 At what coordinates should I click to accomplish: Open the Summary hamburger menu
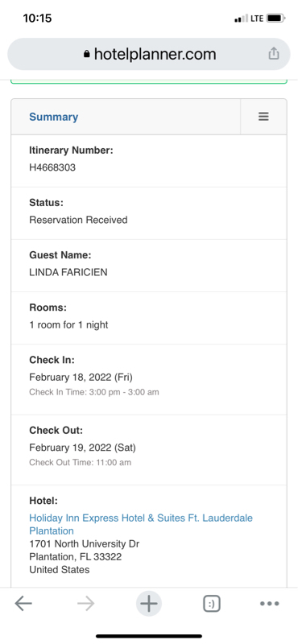click(263, 117)
